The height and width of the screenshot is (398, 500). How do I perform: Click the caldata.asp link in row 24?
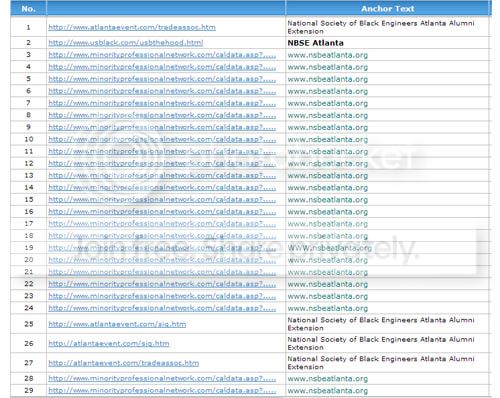click(162, 308)
